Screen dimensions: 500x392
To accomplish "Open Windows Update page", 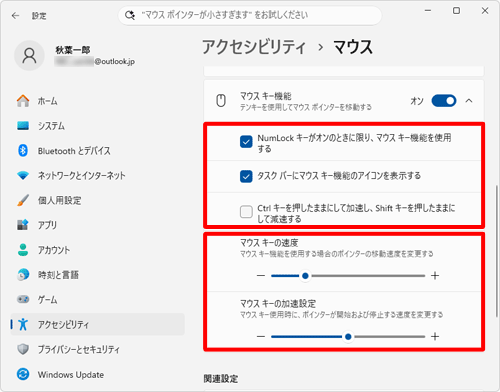I will [x=98, y=374].
